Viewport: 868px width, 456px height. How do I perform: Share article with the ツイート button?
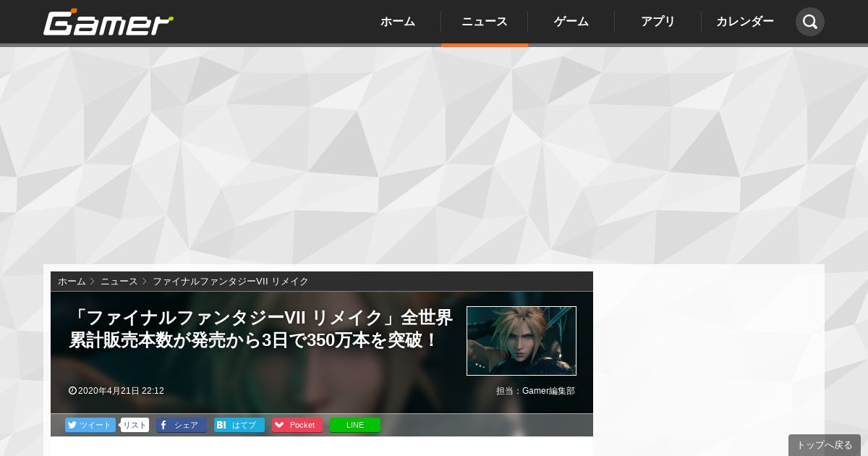(x=90, y=425)
